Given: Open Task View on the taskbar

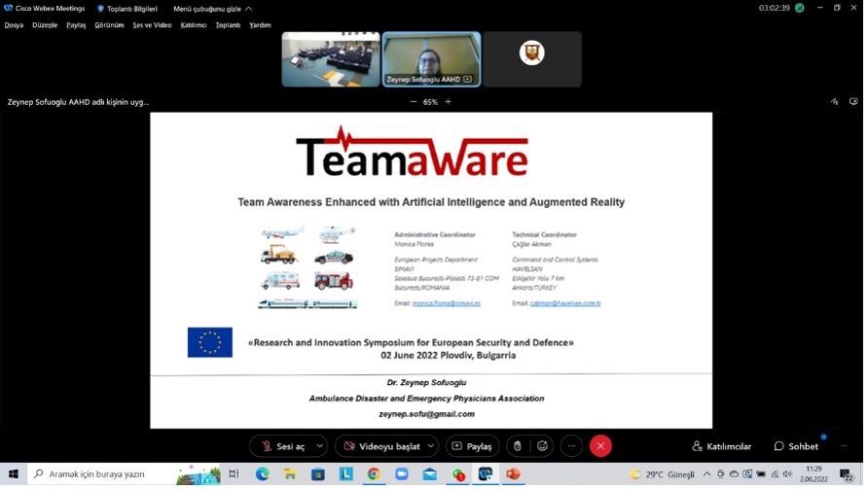Looking at the screenshot, I should (x=235, y=474).
